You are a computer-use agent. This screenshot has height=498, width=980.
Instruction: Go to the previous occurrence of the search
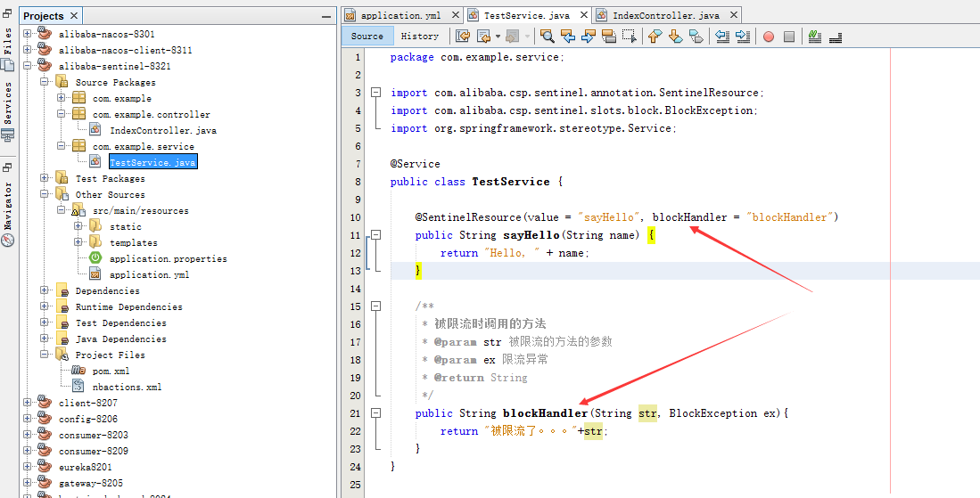[x=567, y=37]
